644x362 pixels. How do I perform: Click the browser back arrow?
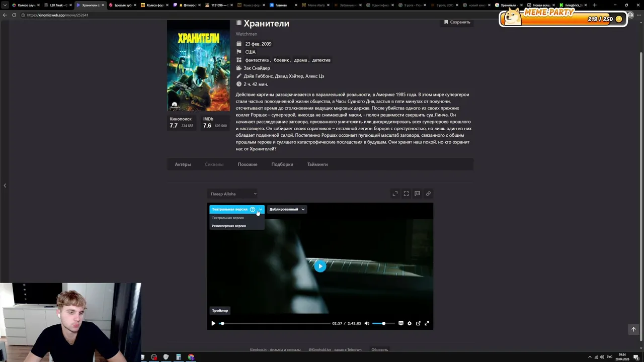(5, 15)
